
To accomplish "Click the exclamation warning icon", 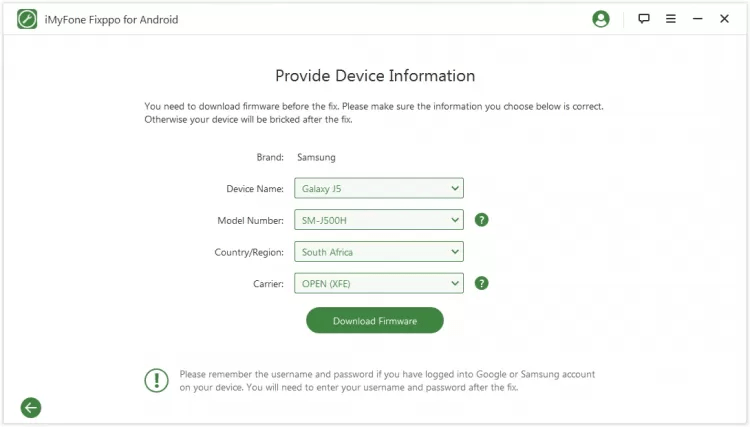I will click(157, 380).
